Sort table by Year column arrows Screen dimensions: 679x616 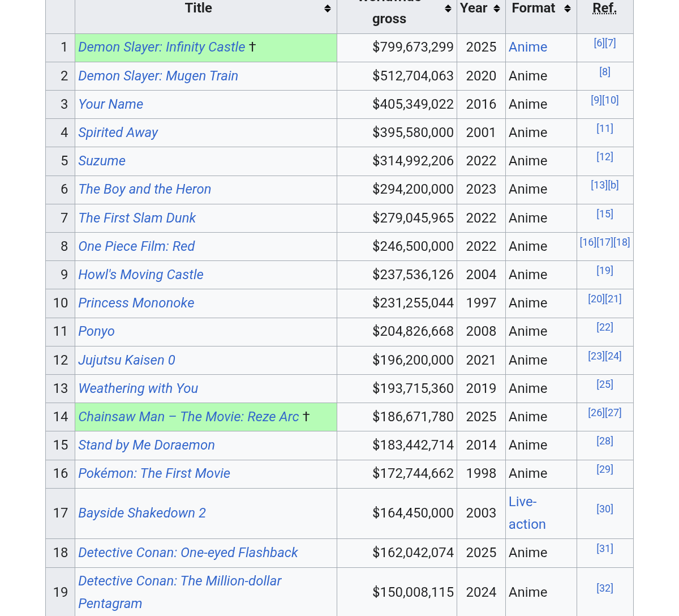pyautogui.click(x=497, y=8)
